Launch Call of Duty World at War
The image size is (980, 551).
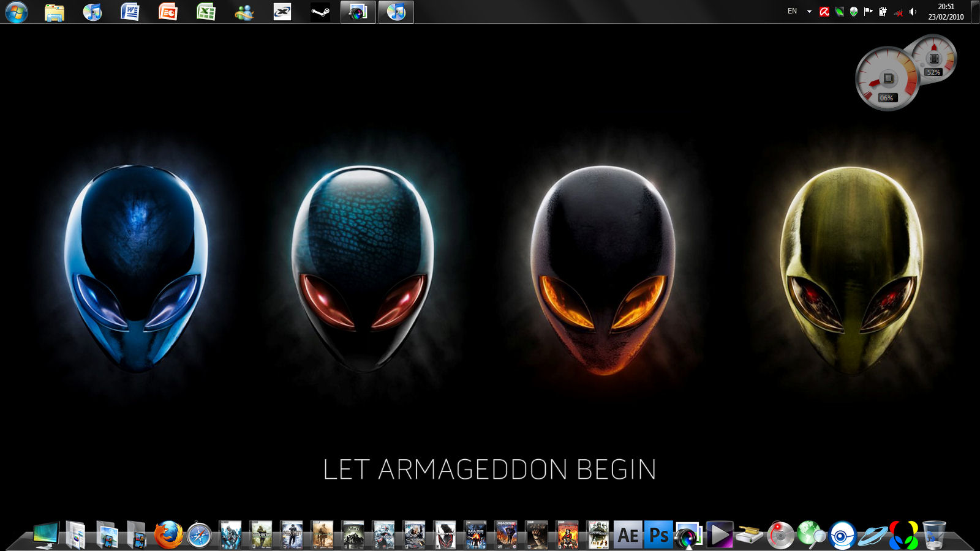click(292, 534)
